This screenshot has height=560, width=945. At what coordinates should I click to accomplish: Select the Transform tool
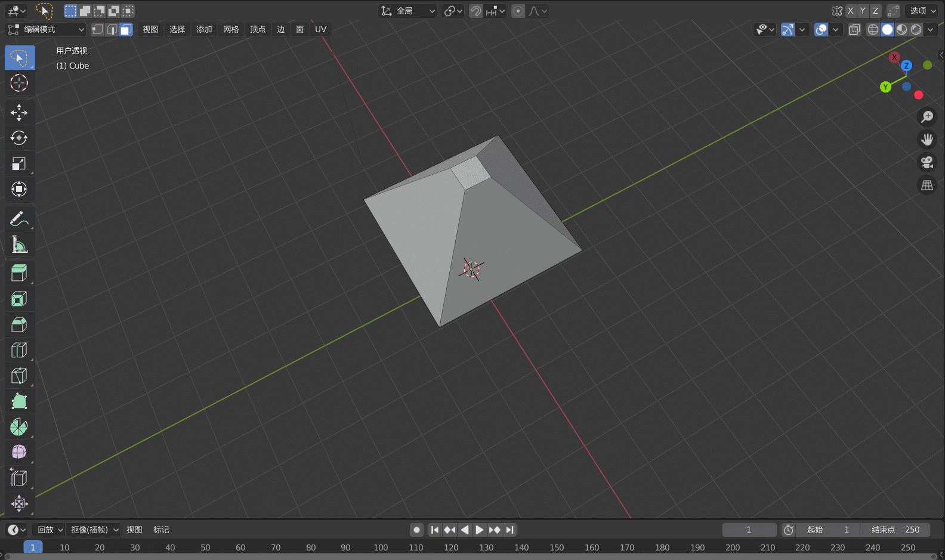click(20, 189)
